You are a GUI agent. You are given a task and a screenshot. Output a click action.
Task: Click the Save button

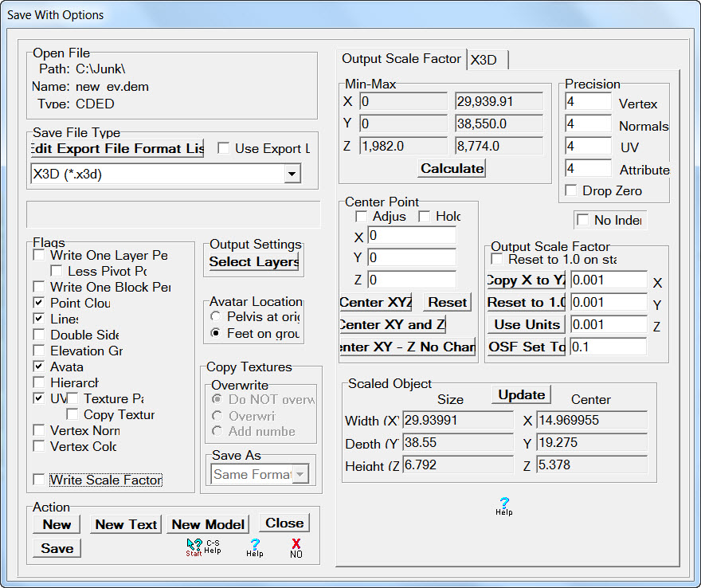click(57, 548)
